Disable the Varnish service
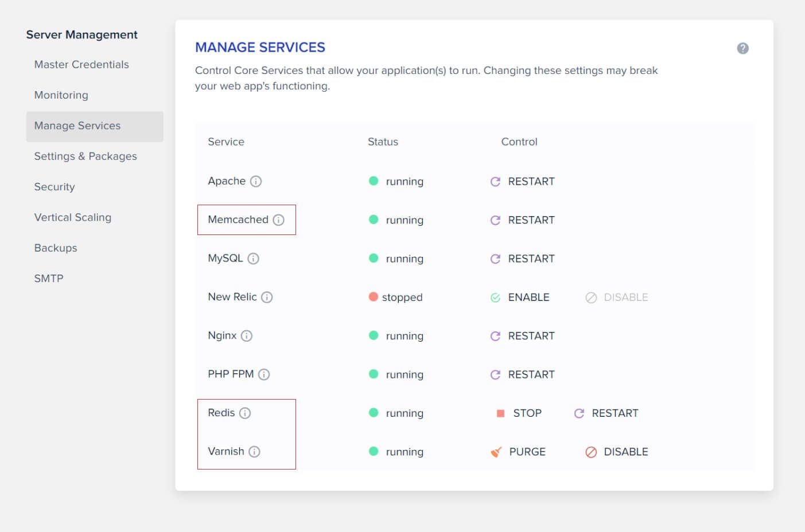The image size is (805, 532). [617, 452]
